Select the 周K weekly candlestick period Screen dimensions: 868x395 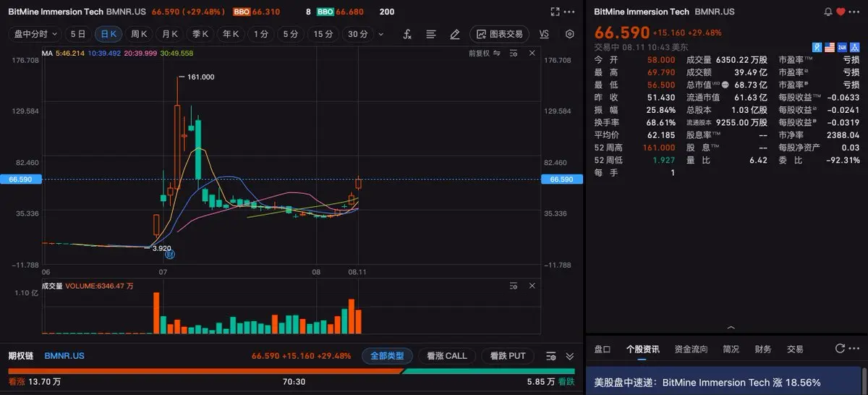coord(139,34)
